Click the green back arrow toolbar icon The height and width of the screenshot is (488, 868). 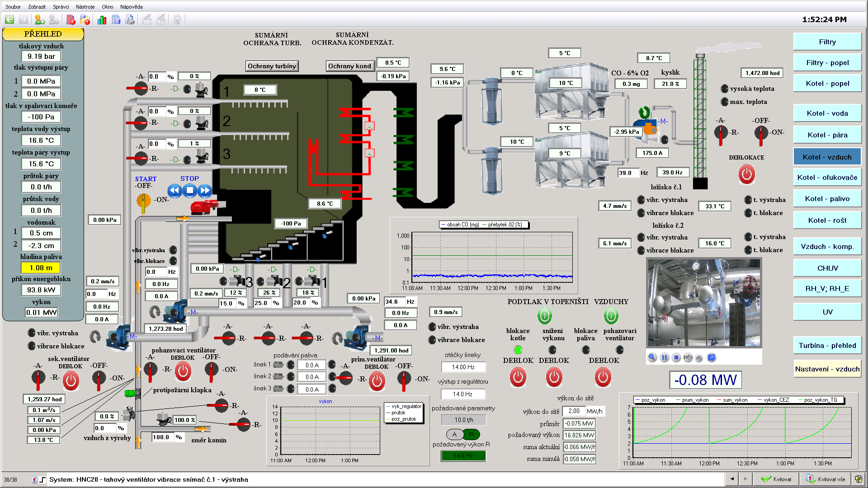tap(9, 19)
